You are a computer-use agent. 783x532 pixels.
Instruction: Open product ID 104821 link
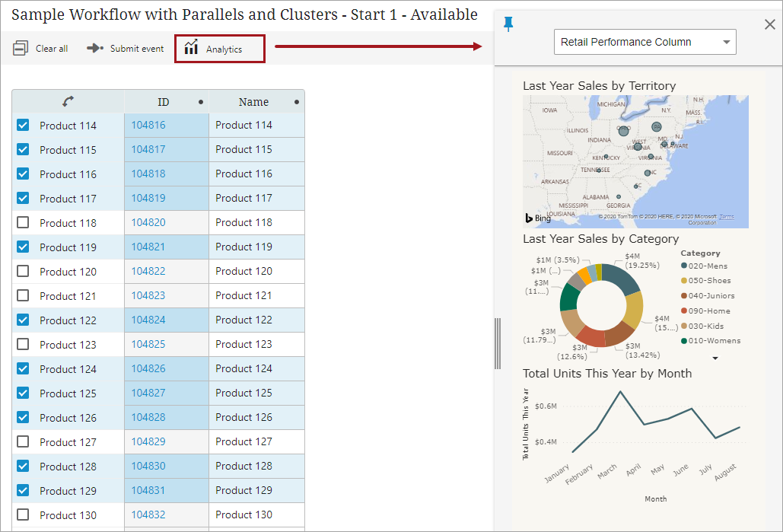click(148, 247)
